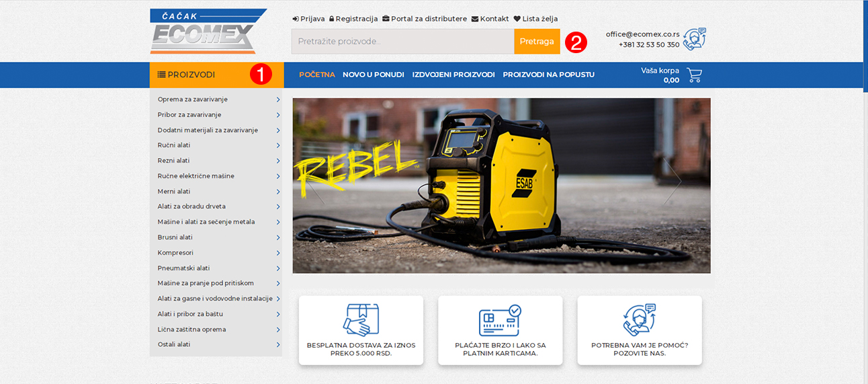Screen dimensions: 868x384
Task: Click Besplatna dostava info card text
Action: pyautogui.click(x=361, y=349)
